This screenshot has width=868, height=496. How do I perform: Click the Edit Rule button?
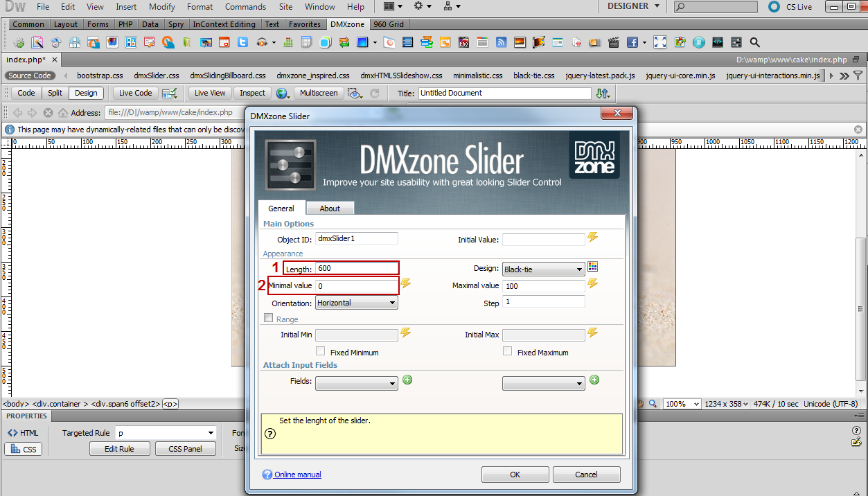[x=120, y=449]
